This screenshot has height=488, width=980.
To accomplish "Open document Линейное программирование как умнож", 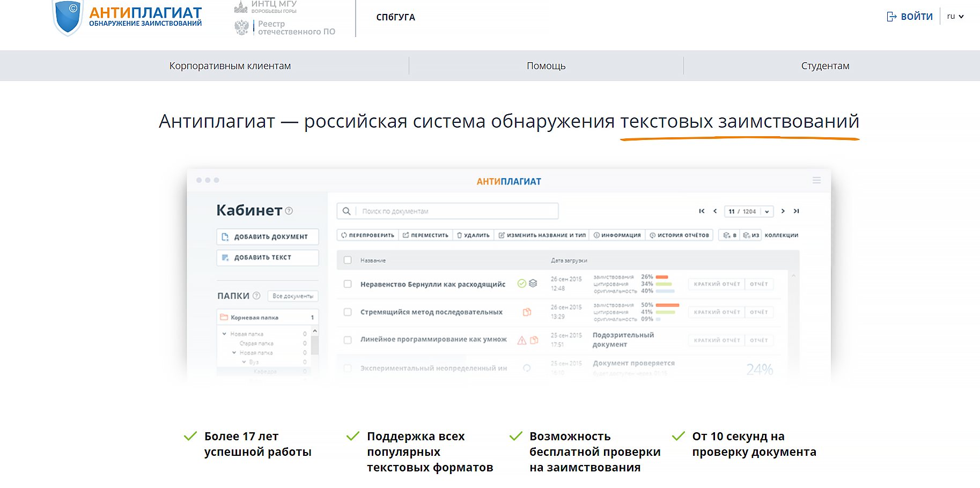I will click(x=433, y=339).
